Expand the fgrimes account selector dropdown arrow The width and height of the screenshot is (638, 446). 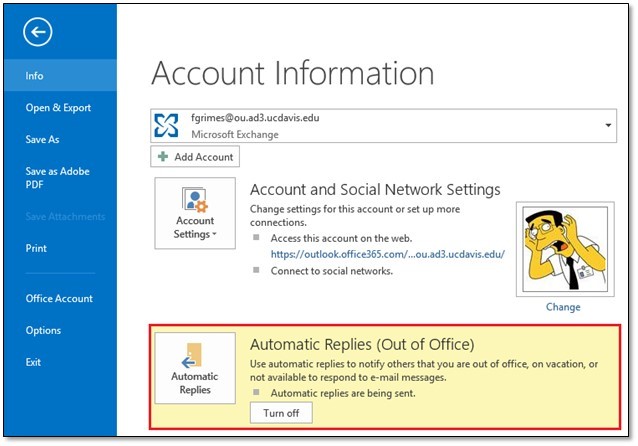[x=608, y=125]
